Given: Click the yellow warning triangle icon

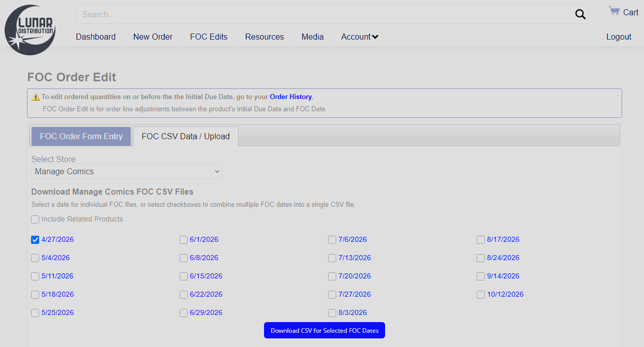Looking at the screenshot, I should (35, 97).
